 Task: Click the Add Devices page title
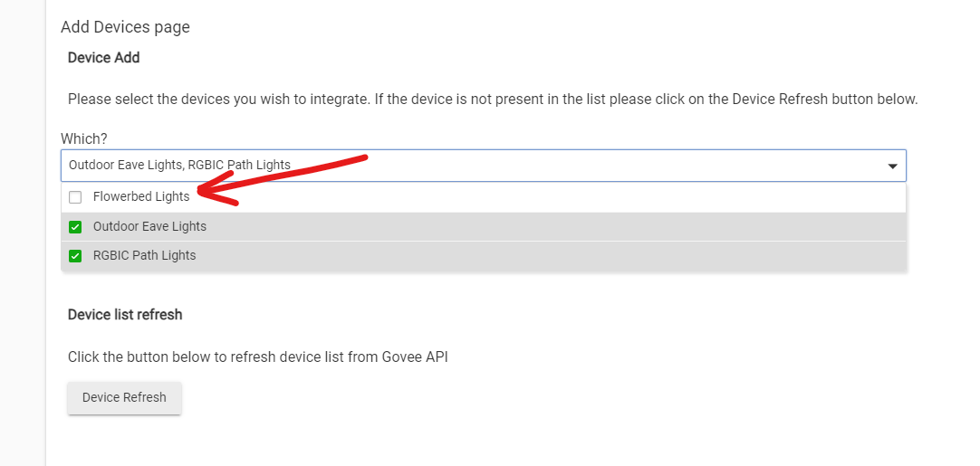125,27
